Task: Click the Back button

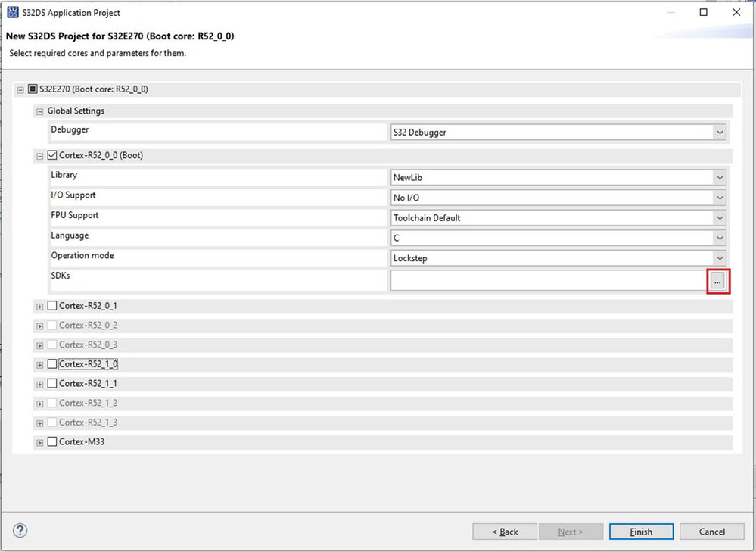Action: 505,532
